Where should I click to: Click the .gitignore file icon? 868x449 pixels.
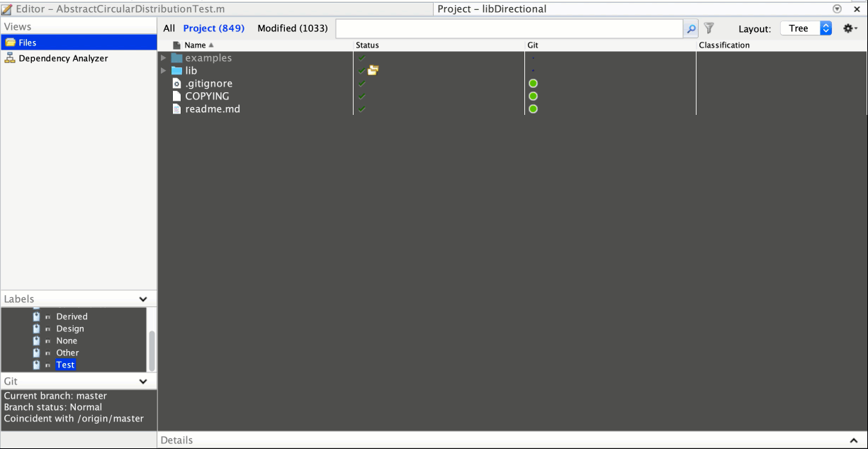pyautogui.click(x=177, y=84)
